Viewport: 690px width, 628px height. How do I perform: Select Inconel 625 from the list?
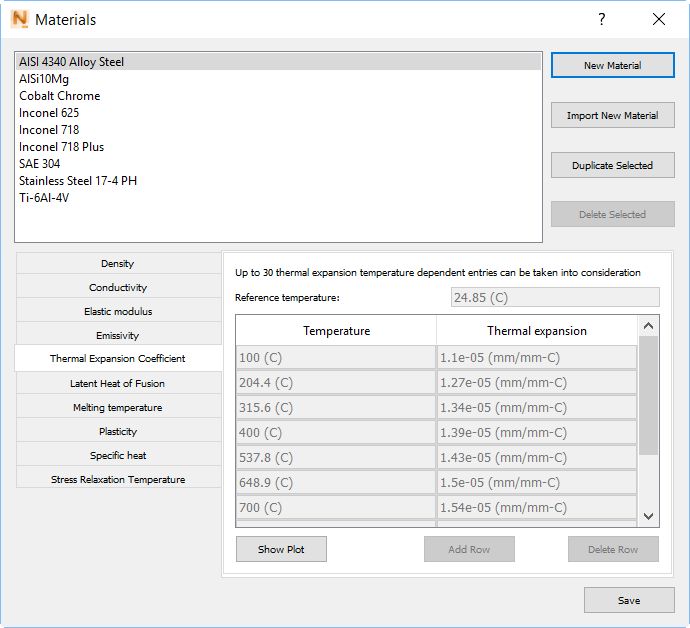(278, 113)
